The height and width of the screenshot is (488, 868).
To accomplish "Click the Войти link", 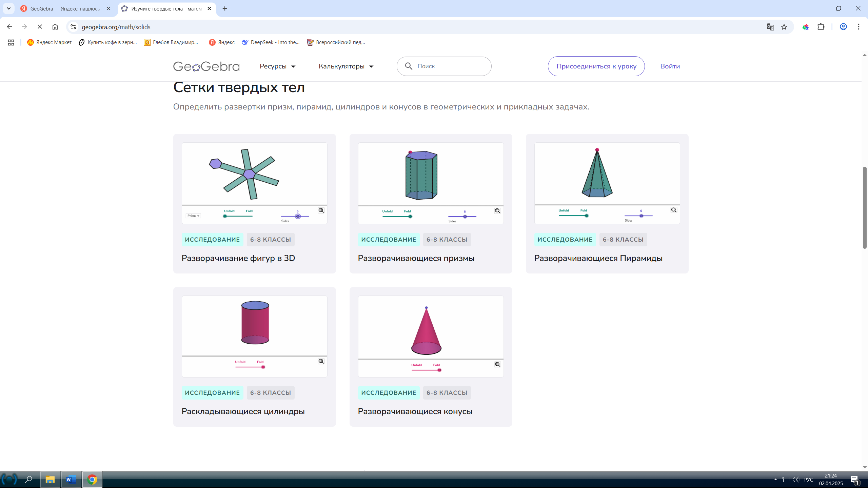I will pyautogui.click(x=670, y=66).
